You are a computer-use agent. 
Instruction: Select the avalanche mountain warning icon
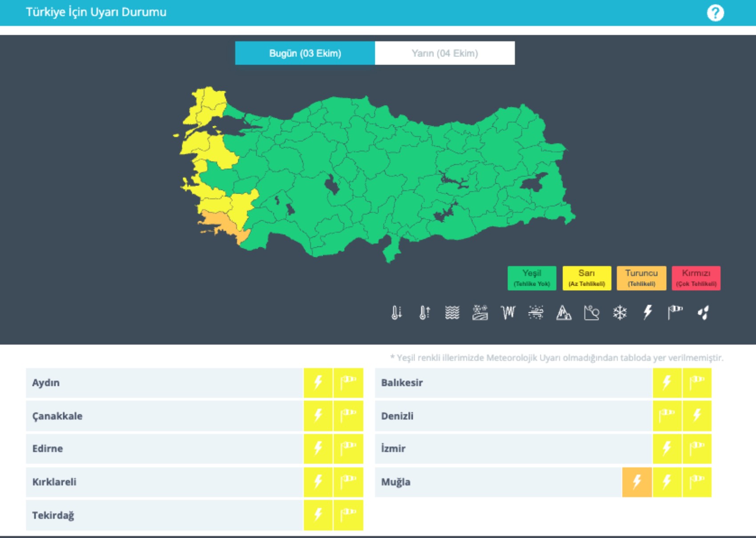[x=564, y=313]
